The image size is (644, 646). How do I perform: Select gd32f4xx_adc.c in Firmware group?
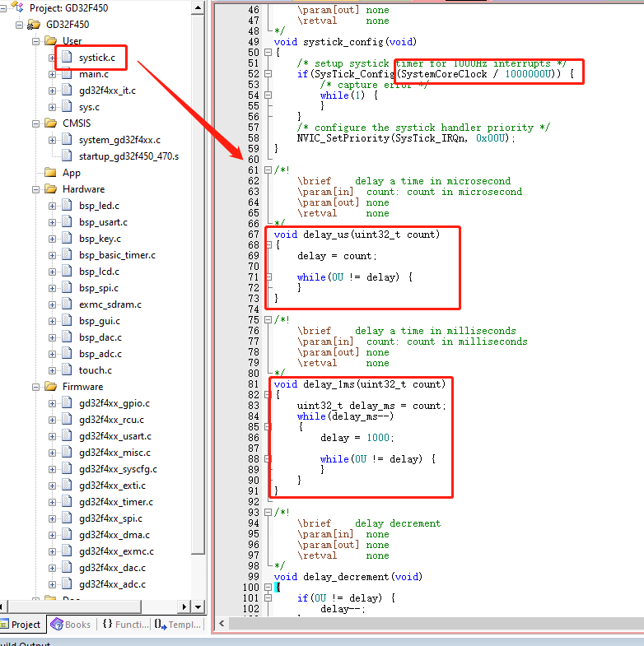click(x=112, y=584)
